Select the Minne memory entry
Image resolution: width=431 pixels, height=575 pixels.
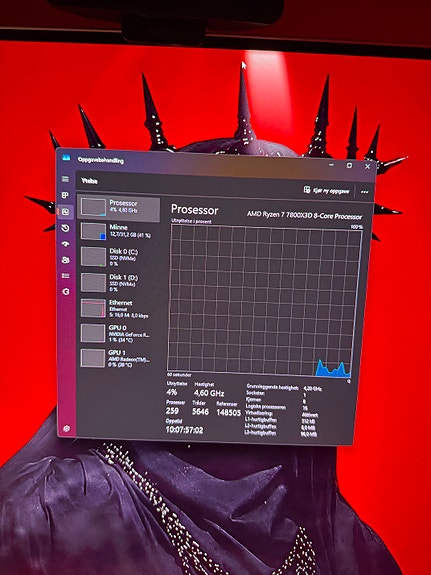pyautogui.click(x=119, y=232)
